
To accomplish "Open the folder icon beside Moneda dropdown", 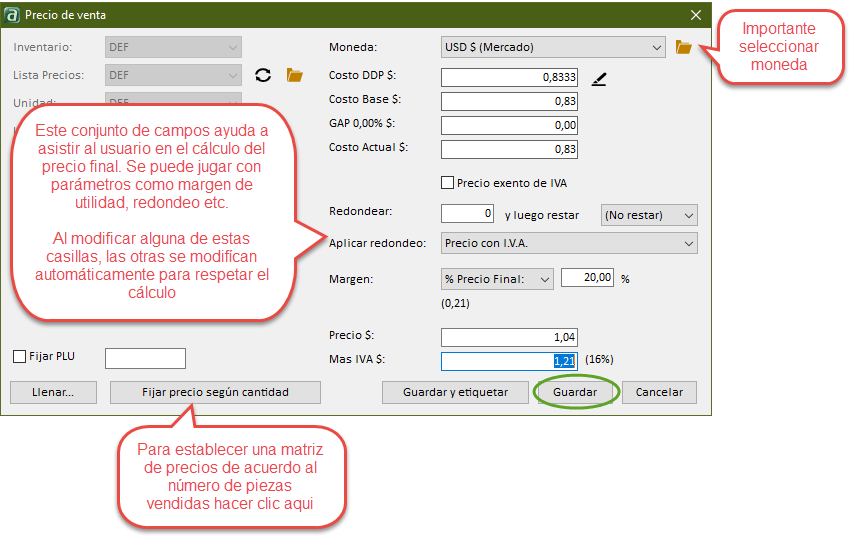I will pyautogui.click(x=684, y=47).
